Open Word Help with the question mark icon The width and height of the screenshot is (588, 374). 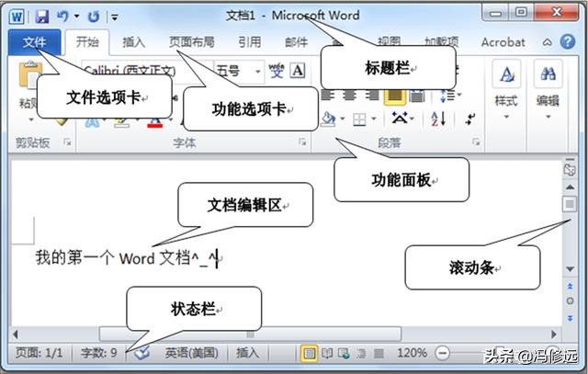568,41
